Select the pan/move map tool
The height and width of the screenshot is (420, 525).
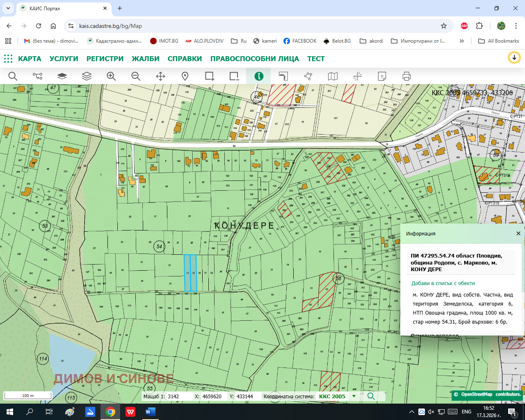click(160, 76)
